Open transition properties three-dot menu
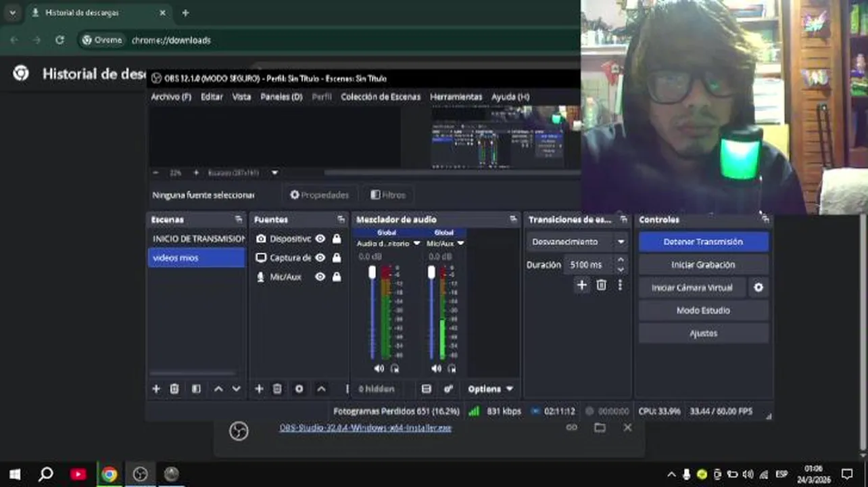 (x=620, y=285)
